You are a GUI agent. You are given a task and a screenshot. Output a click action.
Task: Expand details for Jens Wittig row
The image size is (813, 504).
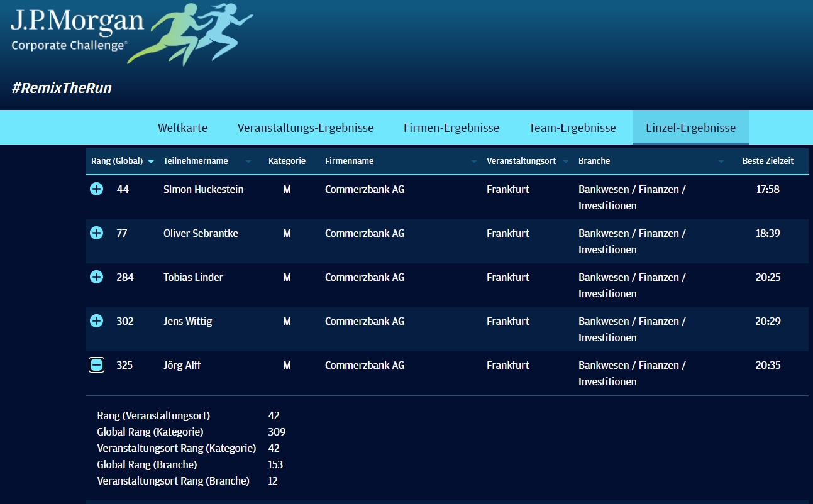click(x=96, y=321)
